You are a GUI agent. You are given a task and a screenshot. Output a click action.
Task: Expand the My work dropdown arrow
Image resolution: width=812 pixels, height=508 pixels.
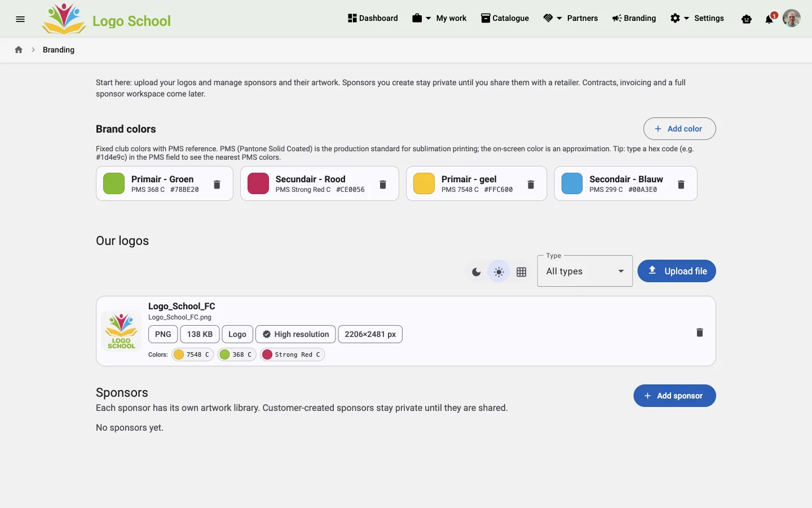pyautogui.click(x=429, y=19)
